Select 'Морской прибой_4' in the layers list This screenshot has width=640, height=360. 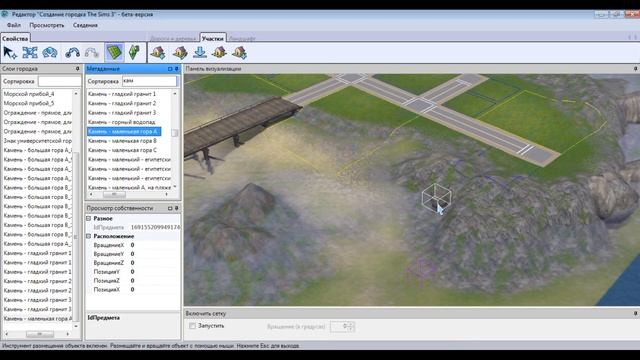[x=29, y=94]
